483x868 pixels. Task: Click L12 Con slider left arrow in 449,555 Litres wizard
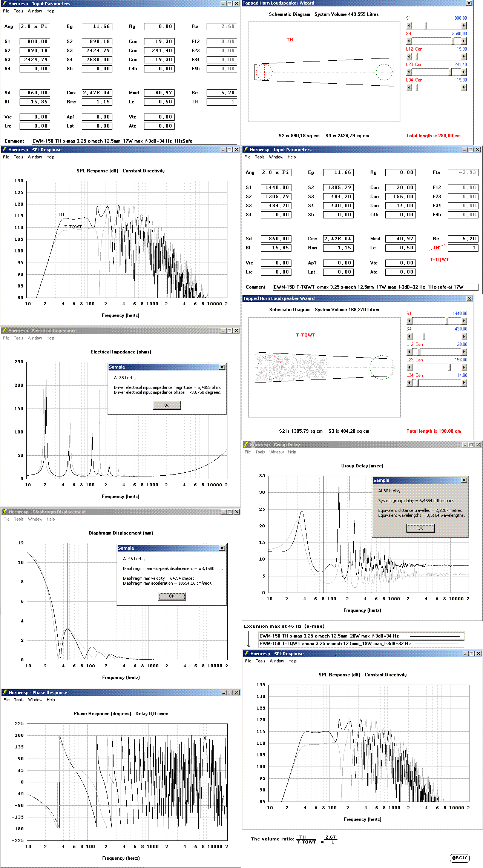pyautogui.click(x=409, y=57)
